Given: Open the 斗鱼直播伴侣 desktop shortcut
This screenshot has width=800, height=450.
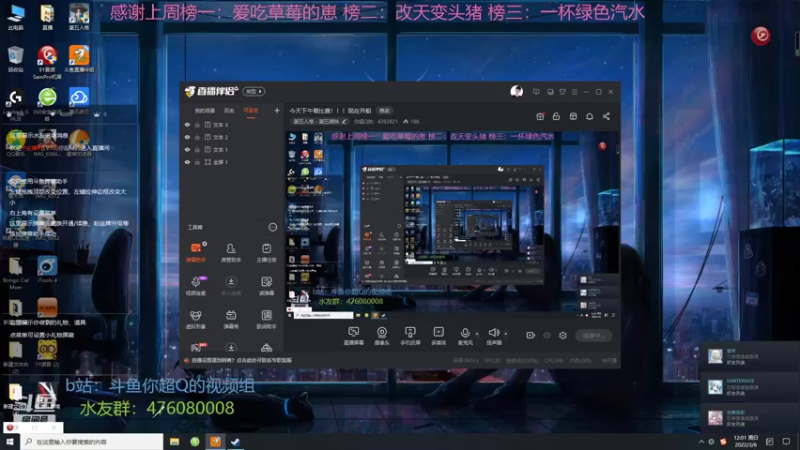Looking at the screenshot, I should 79,59.
